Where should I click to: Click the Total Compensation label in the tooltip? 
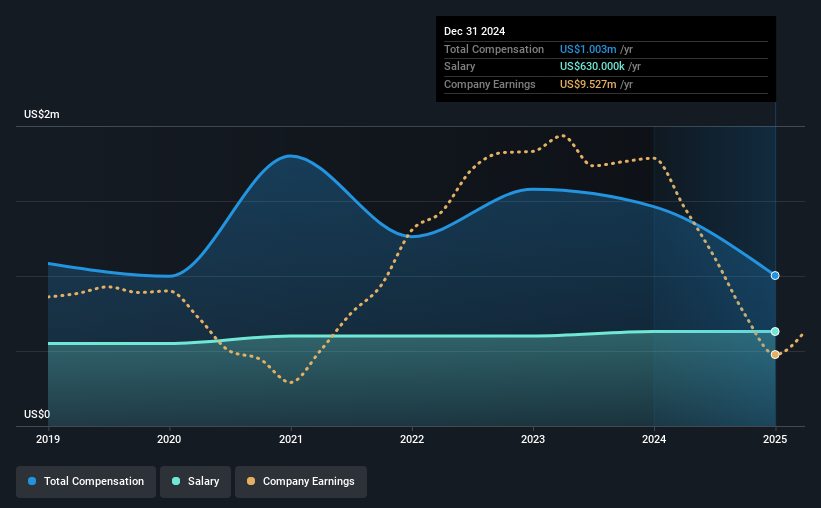pyautogui.click(x=494, y=49)
